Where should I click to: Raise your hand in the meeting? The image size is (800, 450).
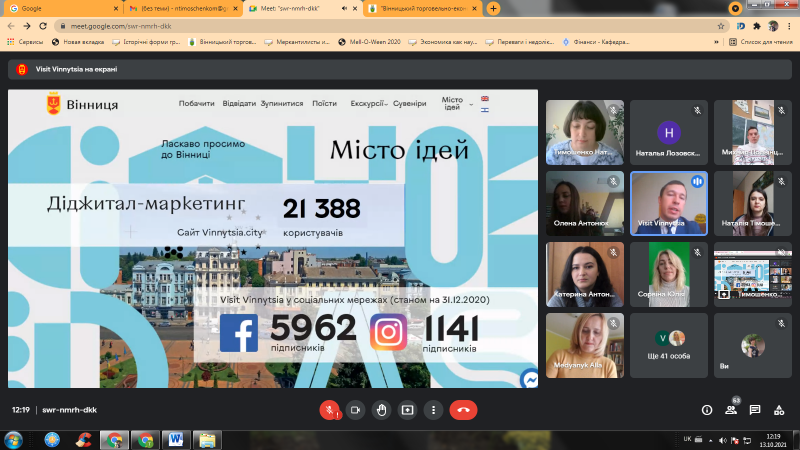coord(382,410)
